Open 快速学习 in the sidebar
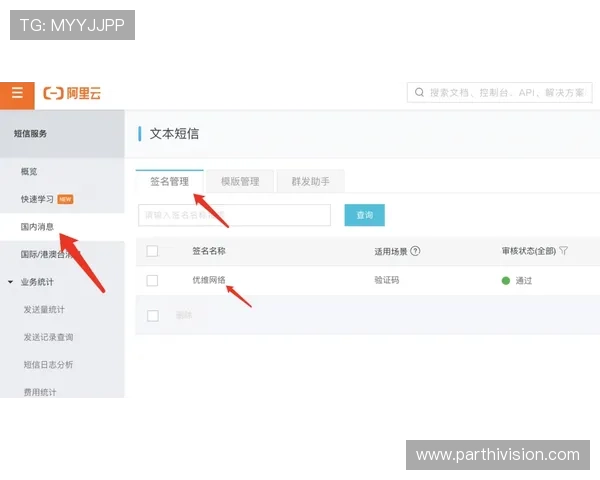The width and height of the screenshot is (600, 480). pyautogui.click(x=37, y=199)
